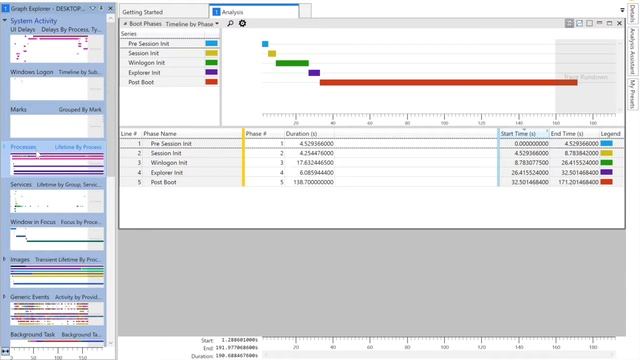Image resolution: width=640 pixels, height=360 pixels.
Task: Select Windows Logon graph thumbnail
Action: pos(57,89)
